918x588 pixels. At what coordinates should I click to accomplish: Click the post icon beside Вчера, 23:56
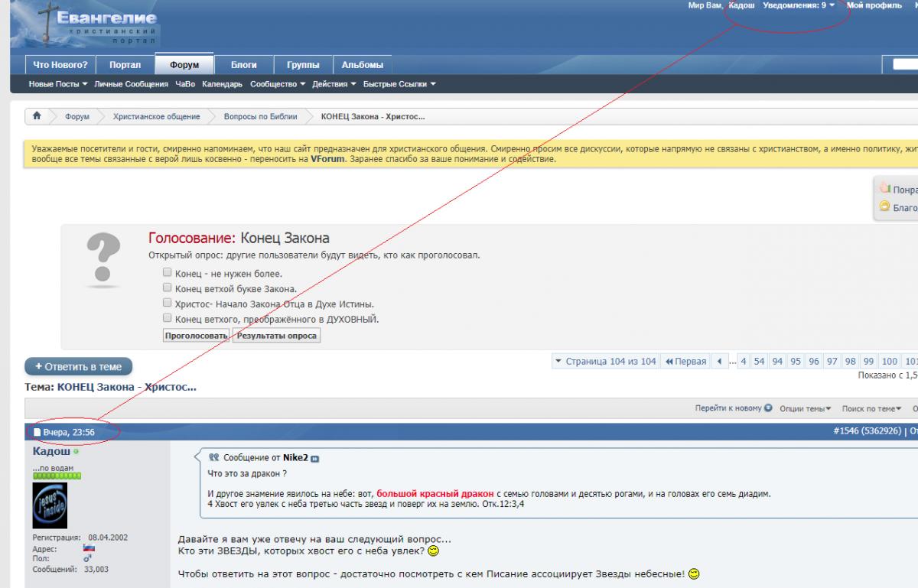tap(37, 433)
